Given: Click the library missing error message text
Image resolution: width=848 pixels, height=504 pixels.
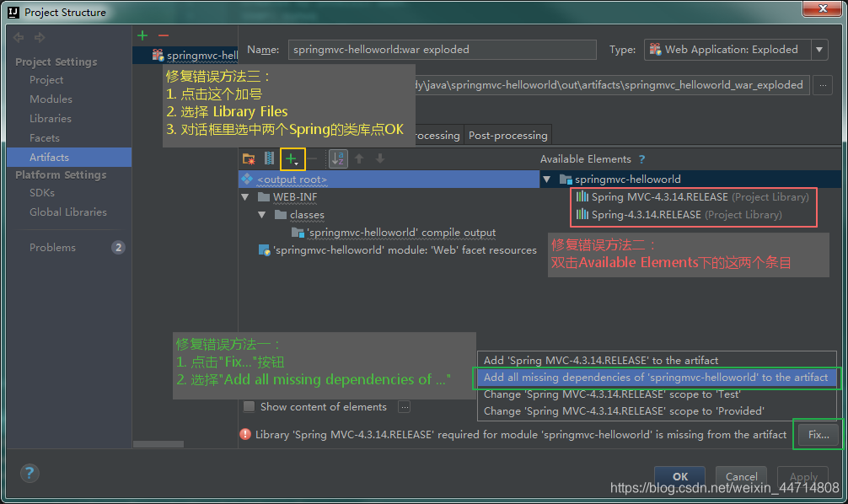Looking at the screenshot, I should (x=521, y=435).
